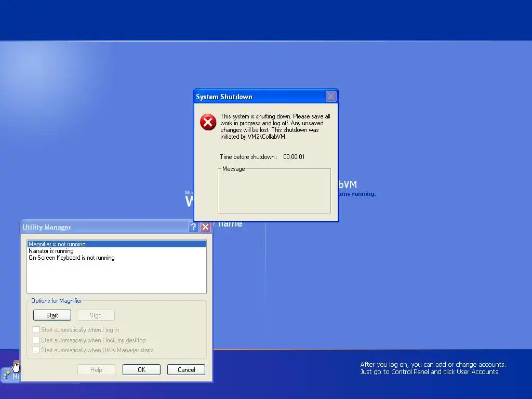Click 'Time before shutdown :' label
532x399 pixels.
(x=249, y=157)
